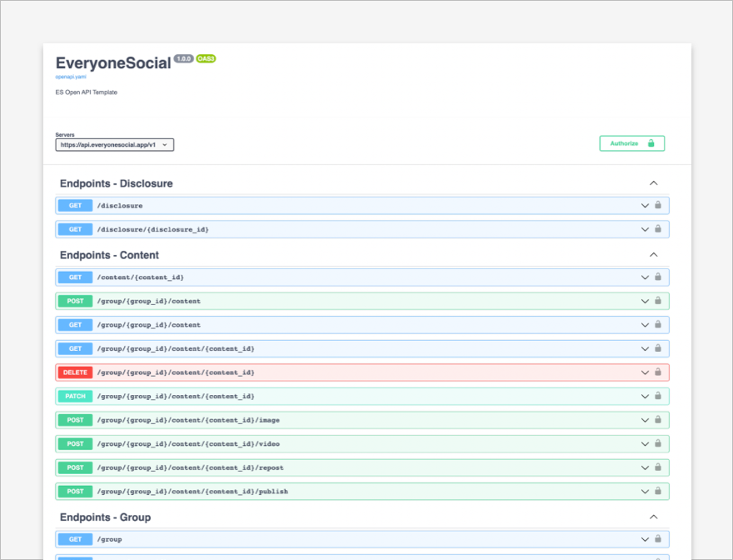Click lock icon on GET /group row
Viewport: 733px width, 560px height.
point(658,539)
